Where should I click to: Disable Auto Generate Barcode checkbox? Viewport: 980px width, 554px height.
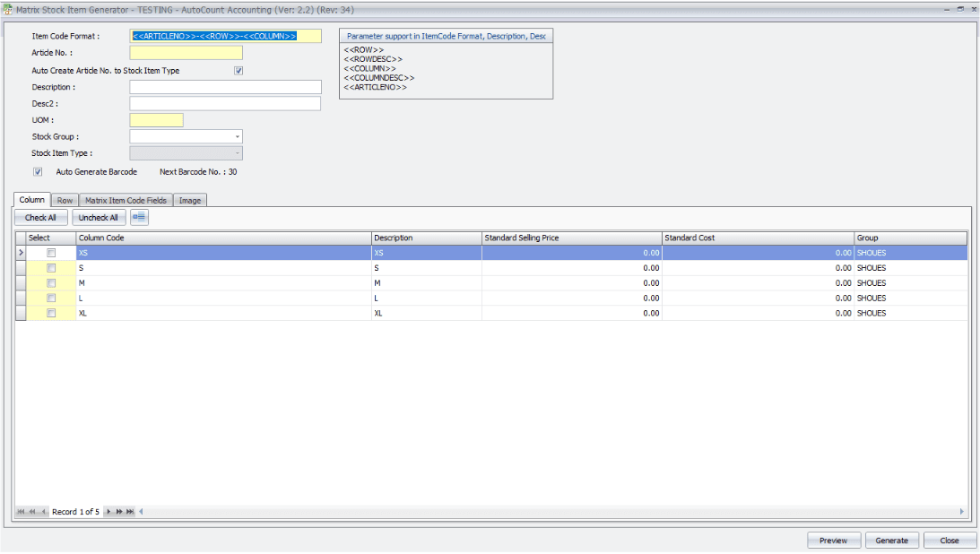[38, 171]
